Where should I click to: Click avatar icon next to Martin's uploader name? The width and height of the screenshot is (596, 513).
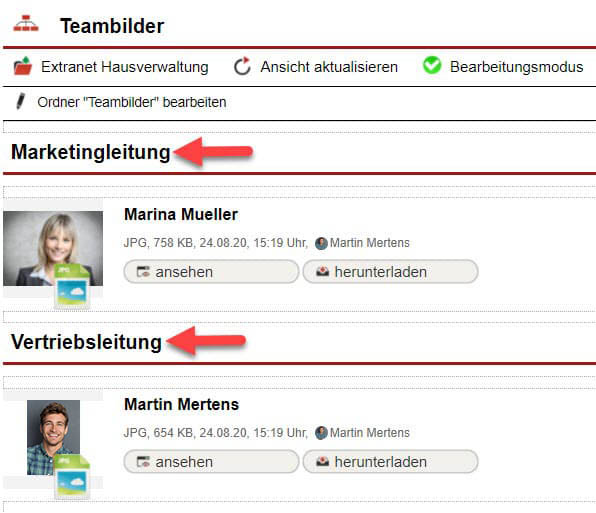[321, 433]
